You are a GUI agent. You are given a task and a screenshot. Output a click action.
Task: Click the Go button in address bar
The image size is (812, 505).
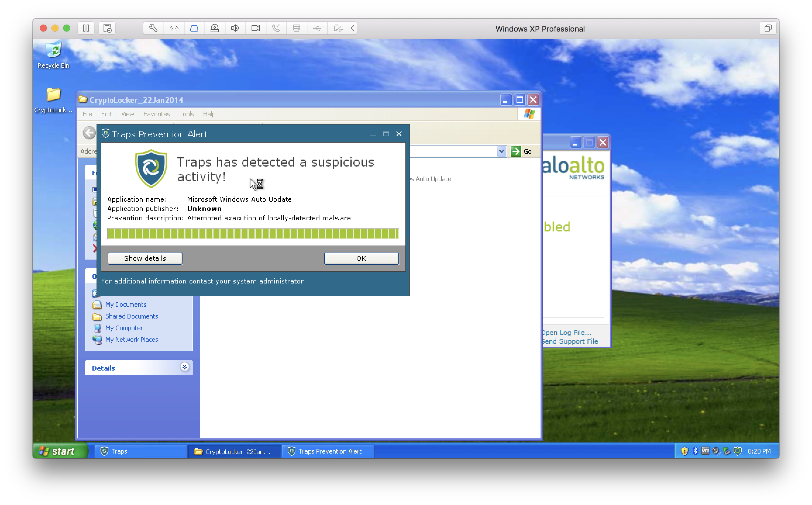point(522,151)
